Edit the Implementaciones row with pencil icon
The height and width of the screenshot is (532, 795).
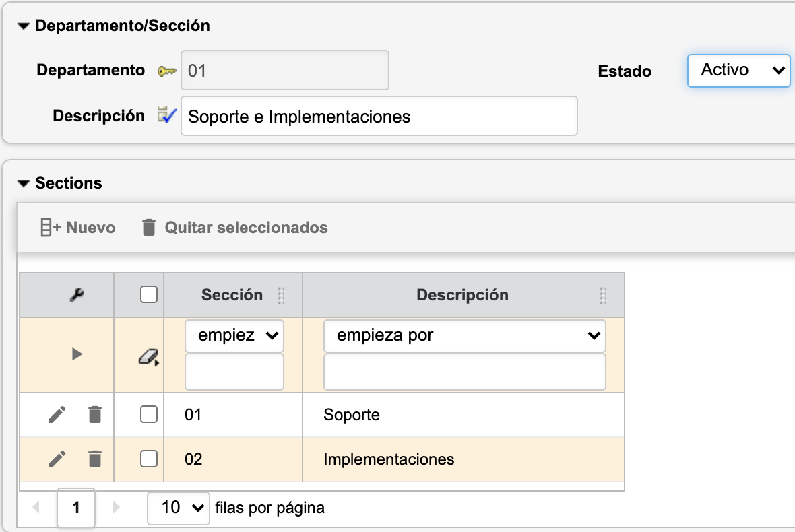pos(57,459)
